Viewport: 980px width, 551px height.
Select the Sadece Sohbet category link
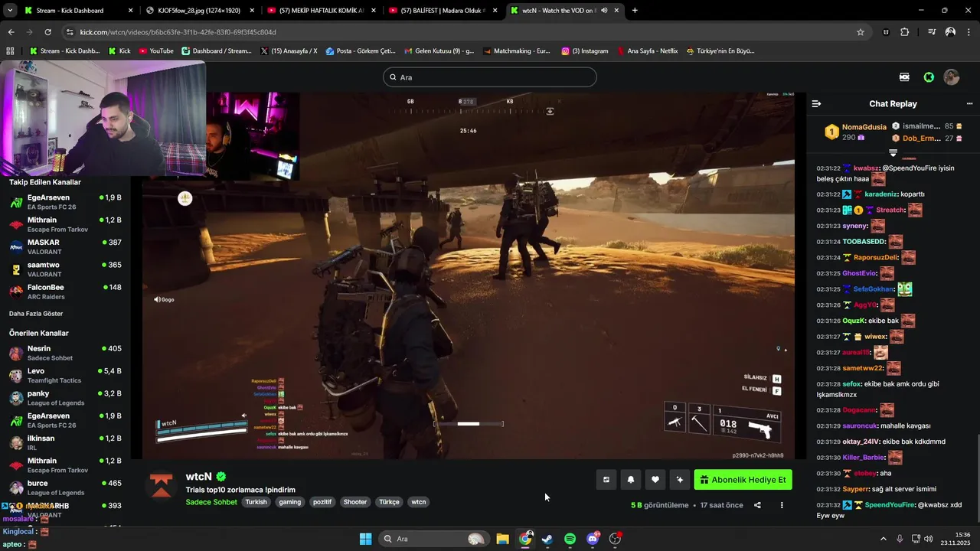click(211, 502)
